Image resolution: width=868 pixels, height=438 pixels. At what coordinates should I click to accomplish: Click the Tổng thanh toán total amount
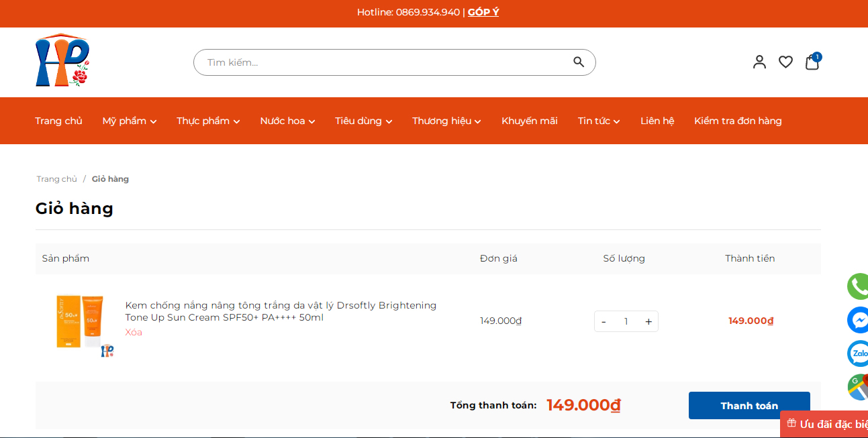(x=583, y=405)
